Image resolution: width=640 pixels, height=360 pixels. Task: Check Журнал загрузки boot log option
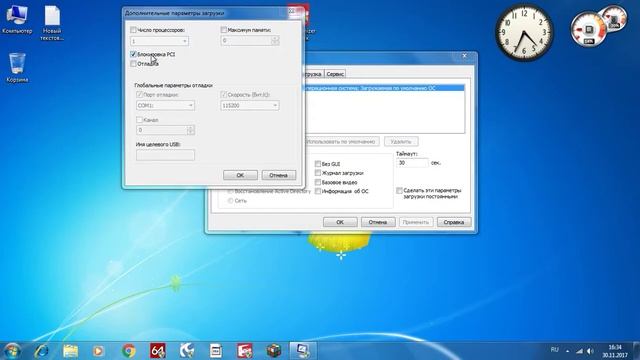(x=318, y=173)
